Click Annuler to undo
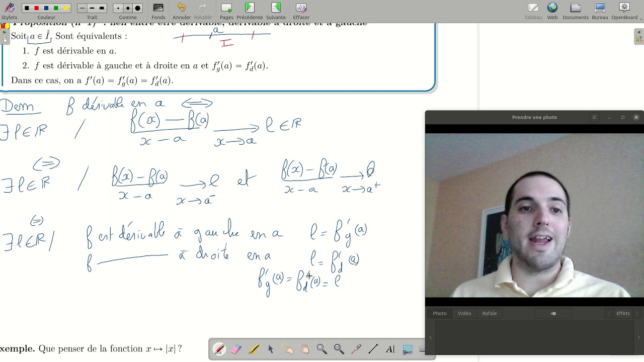644x362 pixels. 182,11
